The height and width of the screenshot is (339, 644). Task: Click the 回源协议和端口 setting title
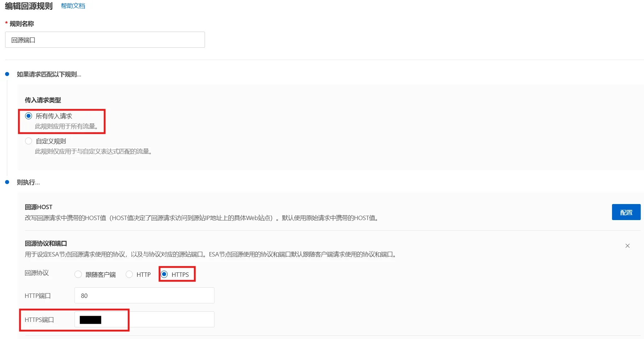click(46, 243)
